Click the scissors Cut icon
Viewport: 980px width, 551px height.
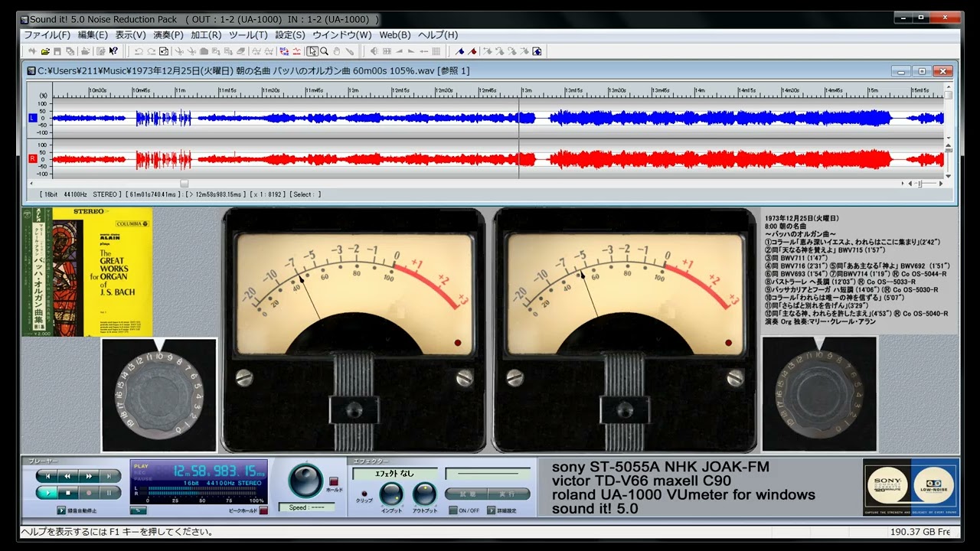tap(179, 51)
